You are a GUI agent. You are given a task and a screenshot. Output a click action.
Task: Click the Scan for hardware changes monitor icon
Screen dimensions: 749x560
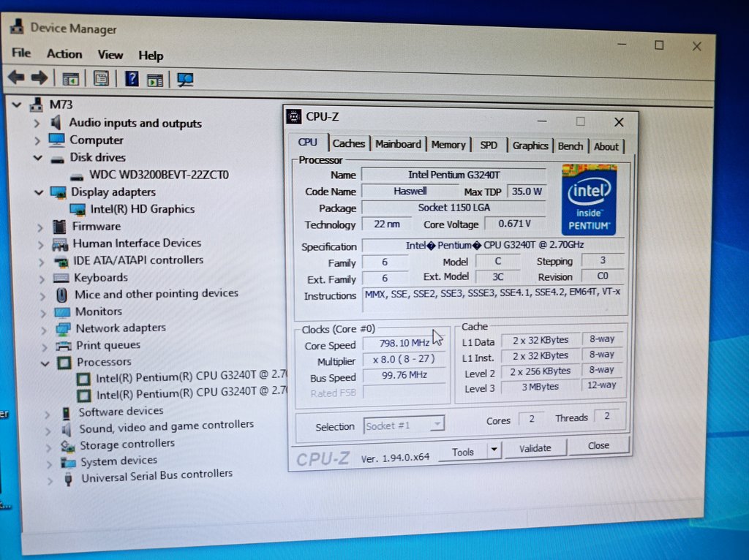pyautogui.click(x=185, y=79)
